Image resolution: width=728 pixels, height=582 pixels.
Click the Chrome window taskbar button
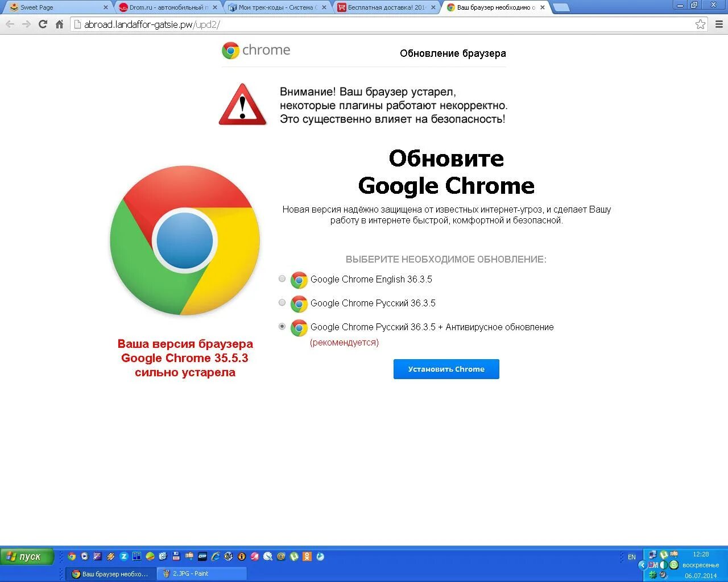111,574
